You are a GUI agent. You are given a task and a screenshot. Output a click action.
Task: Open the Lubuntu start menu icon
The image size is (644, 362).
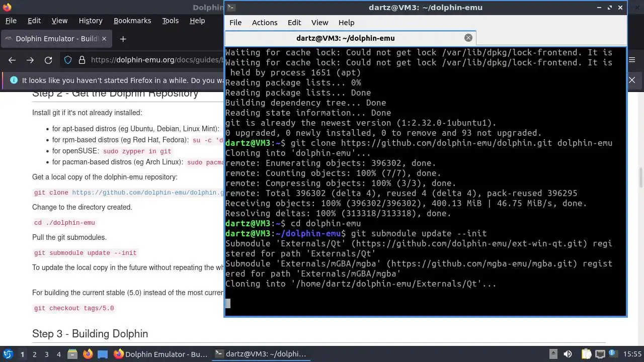tap(8, 354)
